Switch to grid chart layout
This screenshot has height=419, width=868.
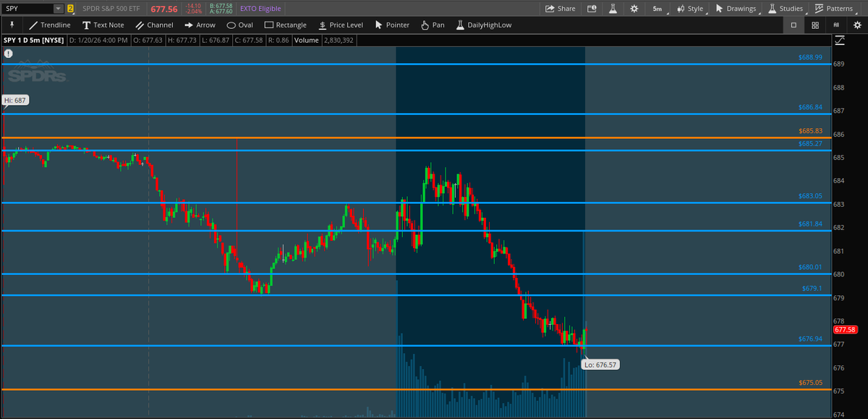point(815,25)
